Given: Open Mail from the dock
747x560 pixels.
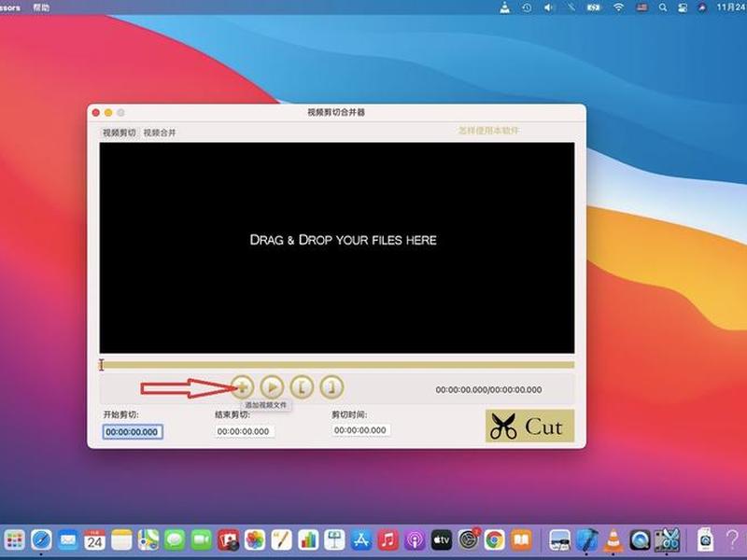Looking at the screenshot, I should (x=68, y=540).
